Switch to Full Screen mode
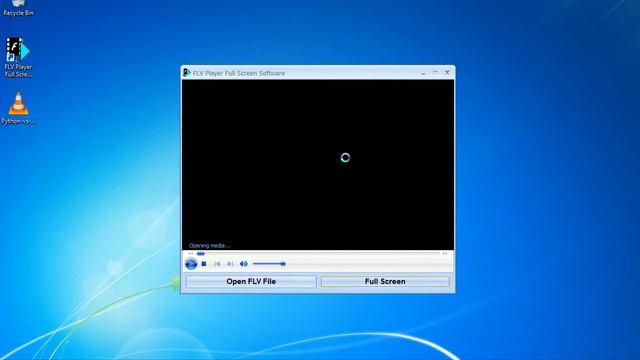The image size is (640, 360). [x=385, y=282]
